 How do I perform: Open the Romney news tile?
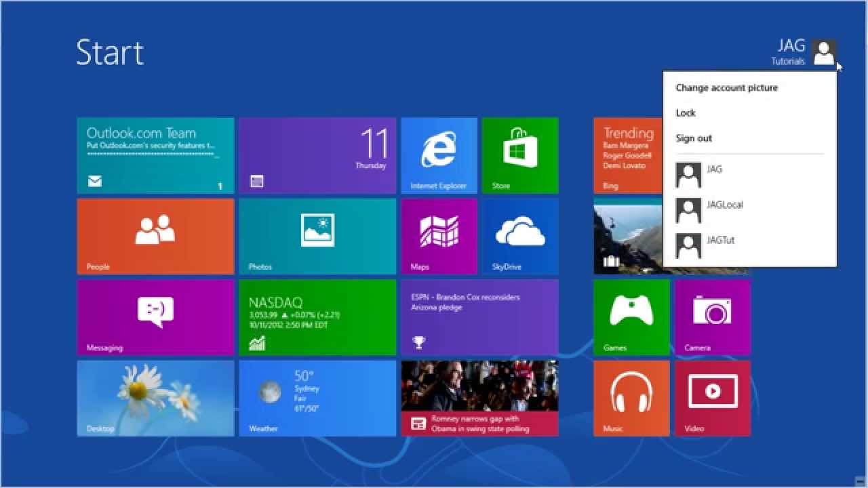pyautogui.click(x=479, y=399)
